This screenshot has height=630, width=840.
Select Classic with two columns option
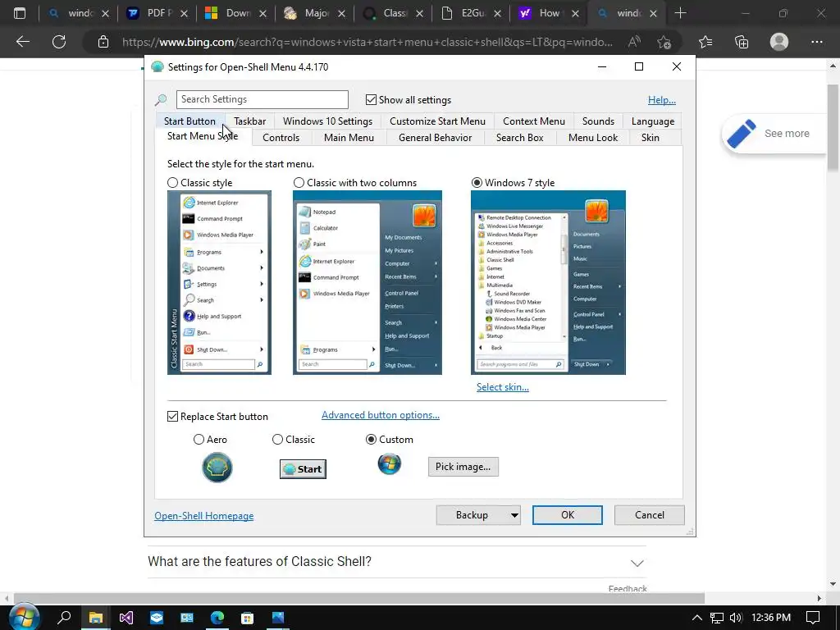[299, 183]
